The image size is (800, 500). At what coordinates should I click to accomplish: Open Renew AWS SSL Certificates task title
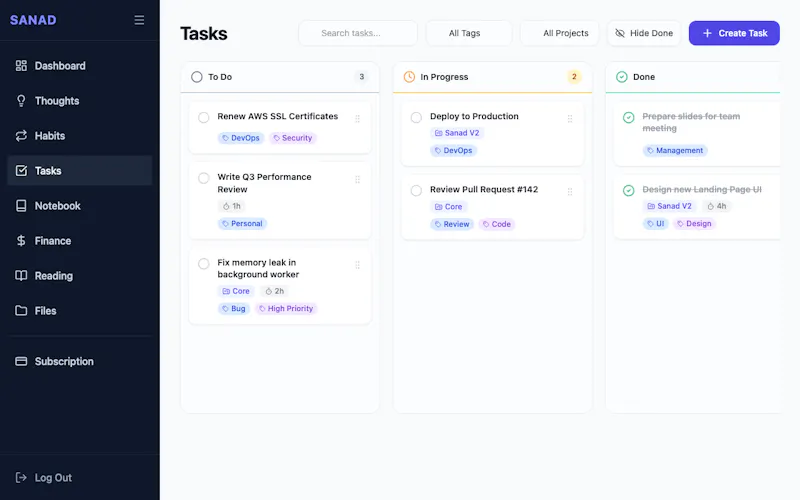[278, 116]
